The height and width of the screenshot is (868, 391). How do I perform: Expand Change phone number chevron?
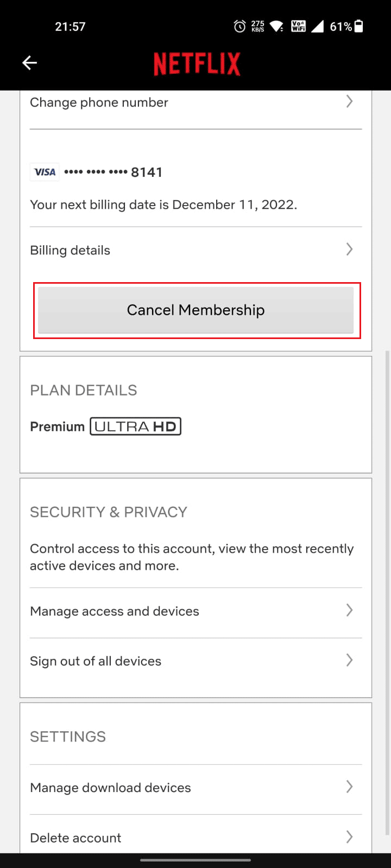click(x=349, y=101)
